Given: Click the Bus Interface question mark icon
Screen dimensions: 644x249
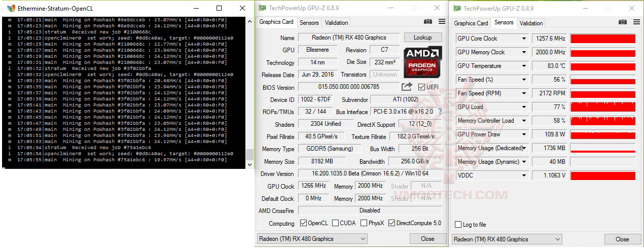Looking at the screenshot, I should pos(440,112).
